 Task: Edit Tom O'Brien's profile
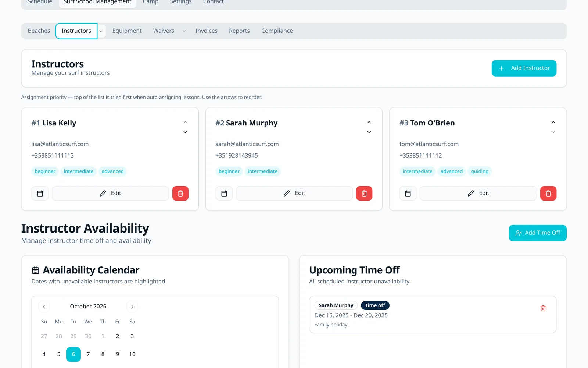pyautogui.click(x=478, y=193)
